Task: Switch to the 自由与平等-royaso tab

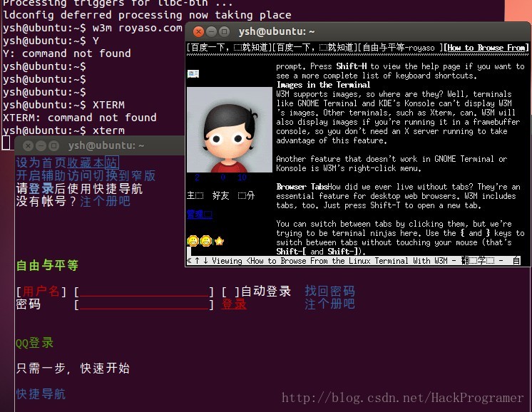Action: (x=400, y=48)
